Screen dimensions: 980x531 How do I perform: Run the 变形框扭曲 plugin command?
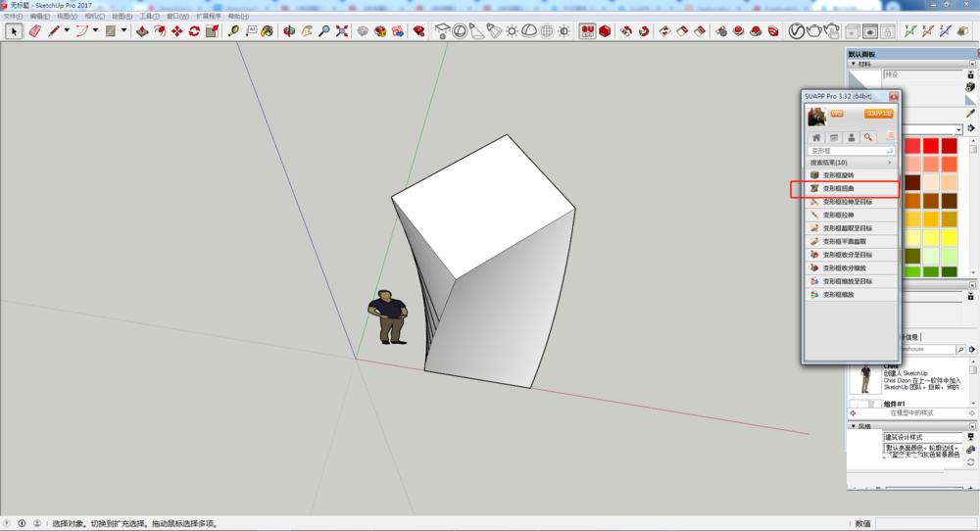[x=844, y=188]
